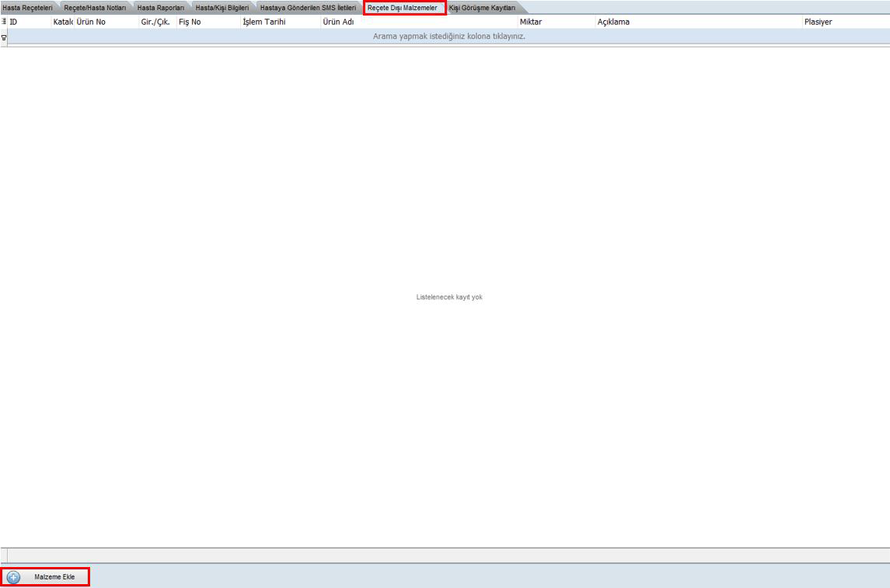
Task: Sort by the Gir./Çık. column header
Action: (x=156, y=23)
